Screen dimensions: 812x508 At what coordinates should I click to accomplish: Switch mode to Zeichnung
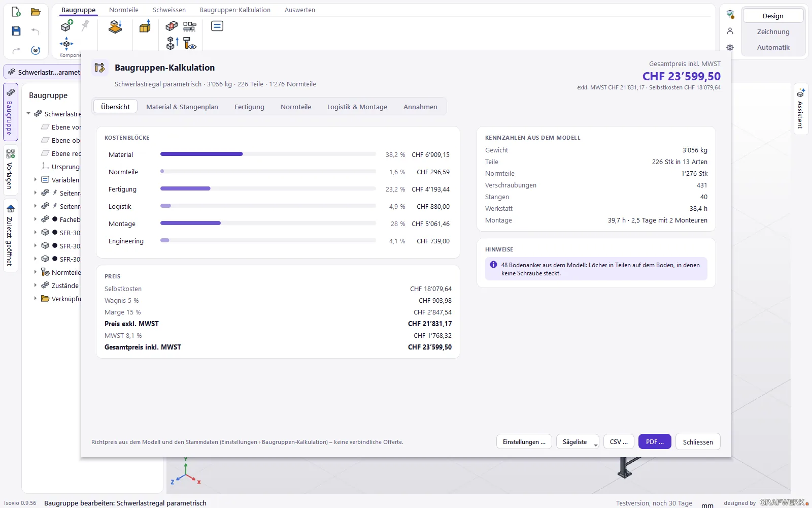click(773, 31)
